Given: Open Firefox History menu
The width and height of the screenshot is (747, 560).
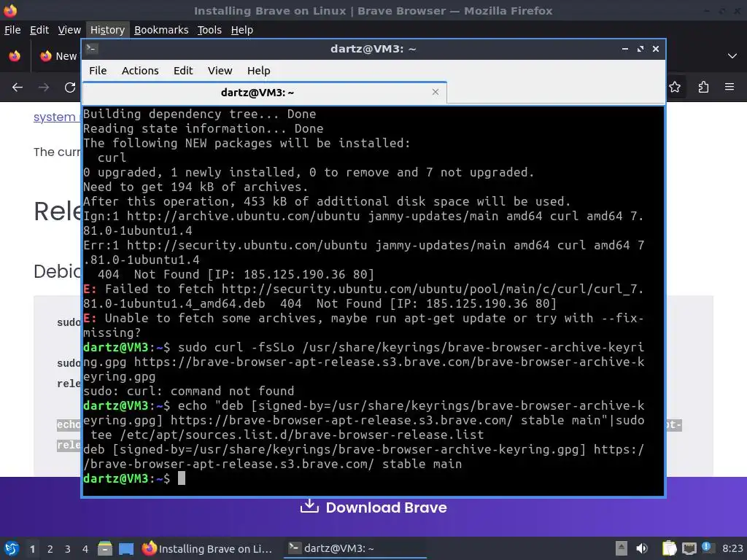Looking at the screenshot, I should 108,30.
